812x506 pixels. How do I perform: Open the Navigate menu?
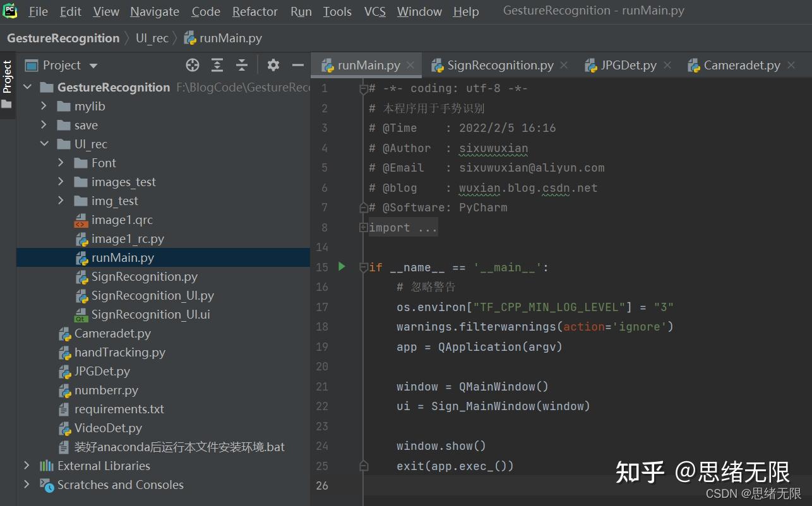[155, 11]
